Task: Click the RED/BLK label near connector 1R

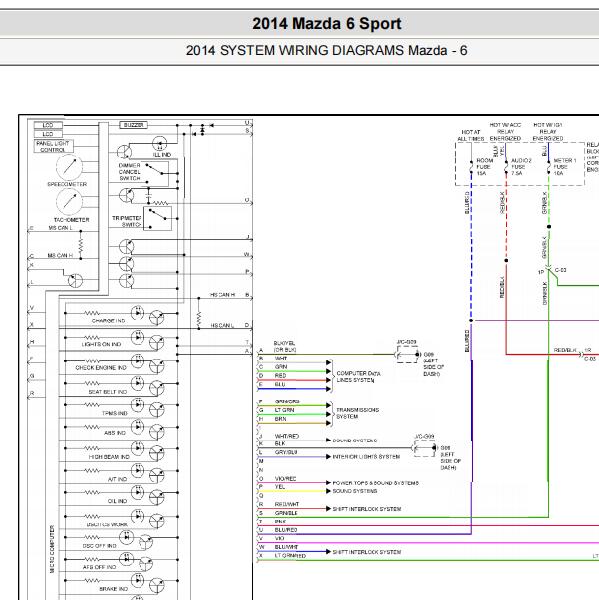Action: [565, 350]
